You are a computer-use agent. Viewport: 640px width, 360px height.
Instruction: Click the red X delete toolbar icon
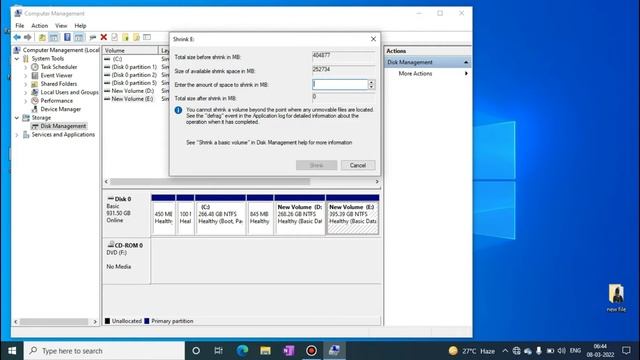(104, 37)
